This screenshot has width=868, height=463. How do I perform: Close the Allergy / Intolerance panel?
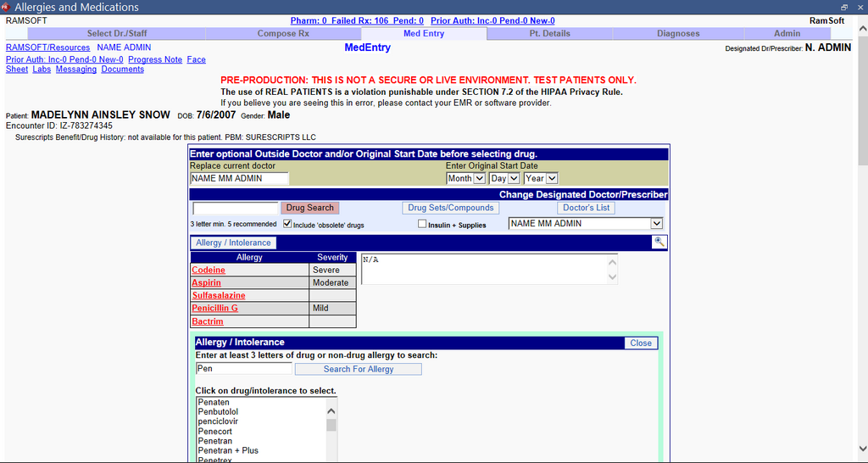tap(641, 343)
